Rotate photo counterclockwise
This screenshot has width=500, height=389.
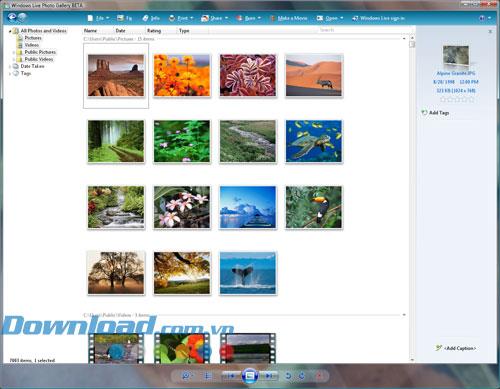click(289, 376)
